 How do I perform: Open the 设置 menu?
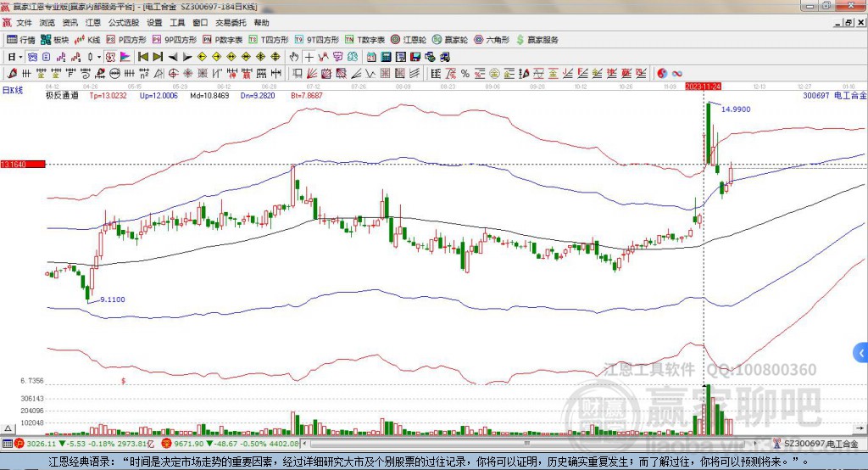pyautogui.click(x=154, y=23)
